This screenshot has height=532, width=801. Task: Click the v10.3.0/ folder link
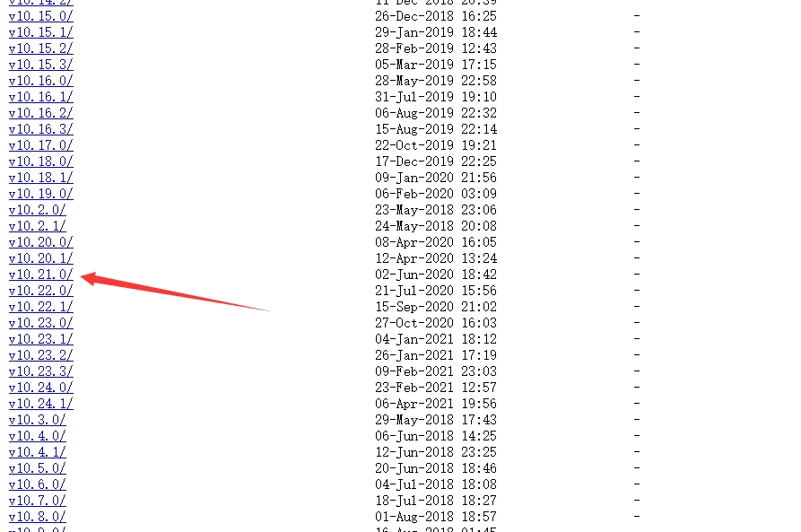pyautogui.click(x=38, y=420)
